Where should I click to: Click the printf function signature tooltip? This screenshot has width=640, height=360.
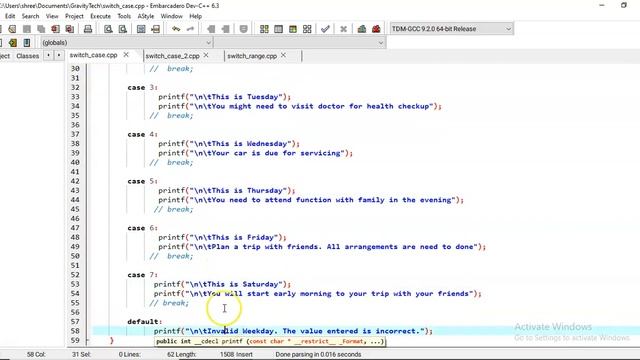click(270, 341)
